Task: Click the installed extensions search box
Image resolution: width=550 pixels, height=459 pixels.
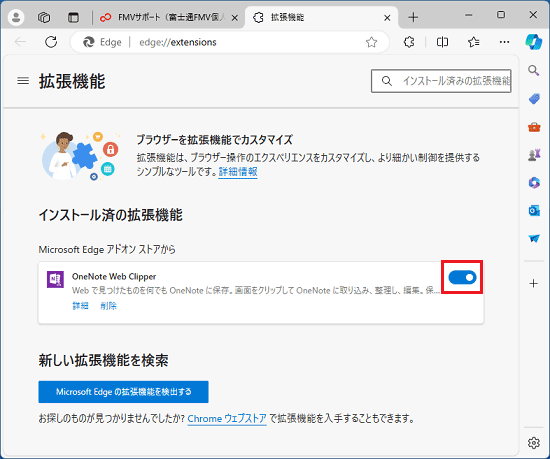Action: 441,81
